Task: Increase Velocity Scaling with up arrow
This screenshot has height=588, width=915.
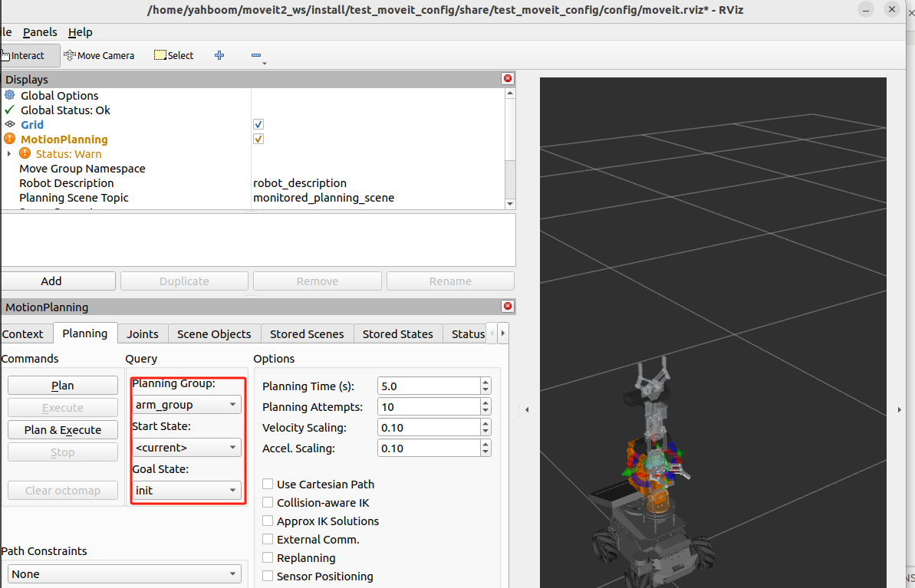Action: click(x=485, y=423)
